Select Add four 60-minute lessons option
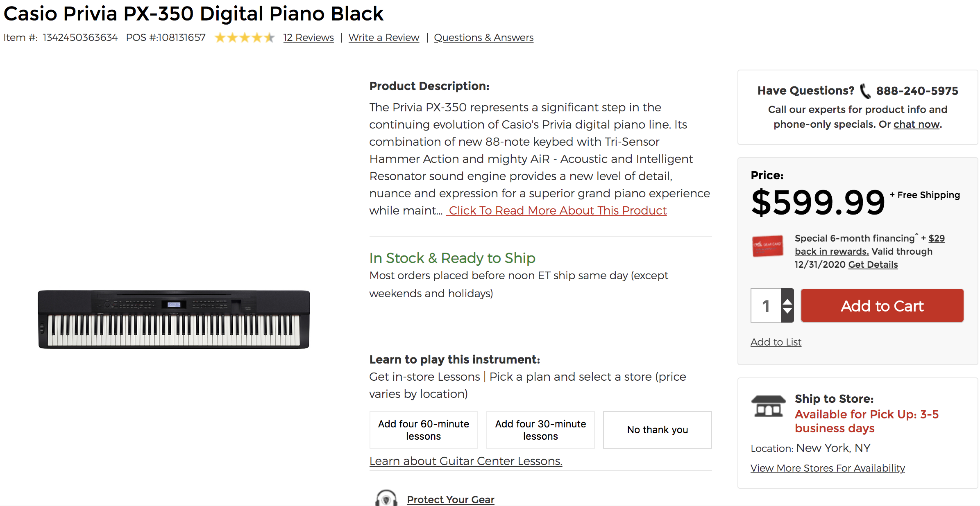This screenshot has width=980, height=506. click(423, 430)
